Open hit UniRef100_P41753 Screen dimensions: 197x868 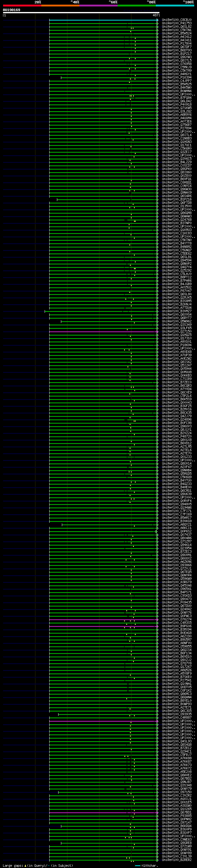pyautogui.click(x=177, y=24)
